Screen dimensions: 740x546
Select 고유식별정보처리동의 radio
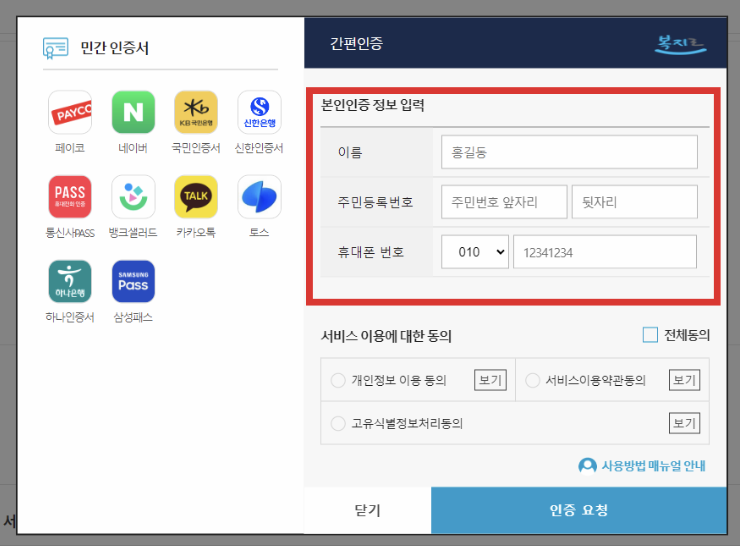pyautogui.click(x=338, y=423)
